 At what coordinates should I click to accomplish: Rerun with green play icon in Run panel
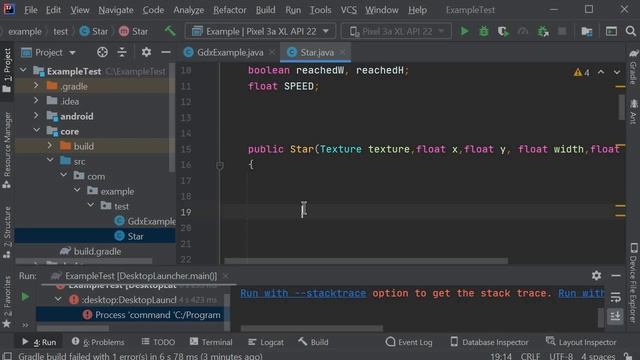(25, 296)
